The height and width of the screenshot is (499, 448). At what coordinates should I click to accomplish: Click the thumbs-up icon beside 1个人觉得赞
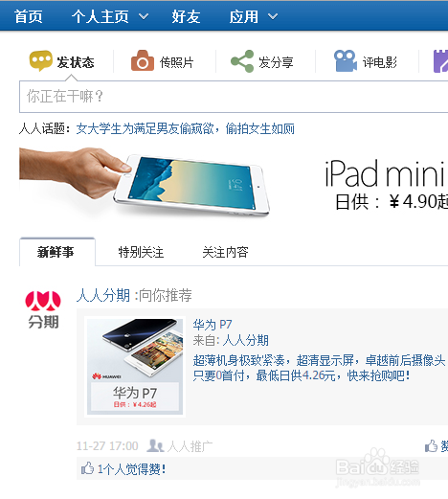tap(87, 468)
